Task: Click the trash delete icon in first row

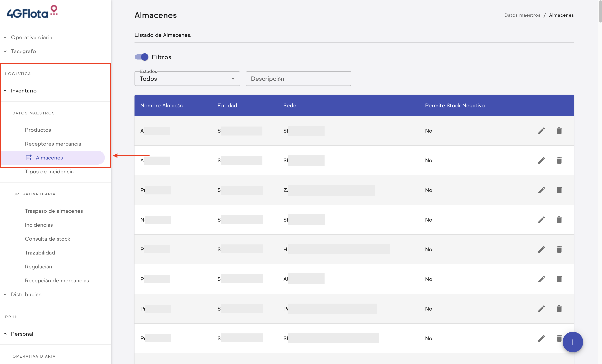Action: click(559, 131)
